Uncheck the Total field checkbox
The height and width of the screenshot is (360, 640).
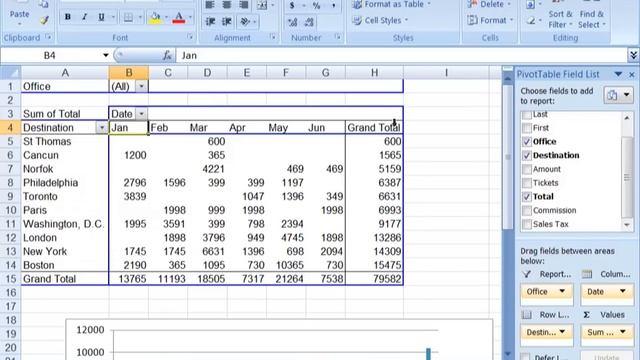pos(527,197)
